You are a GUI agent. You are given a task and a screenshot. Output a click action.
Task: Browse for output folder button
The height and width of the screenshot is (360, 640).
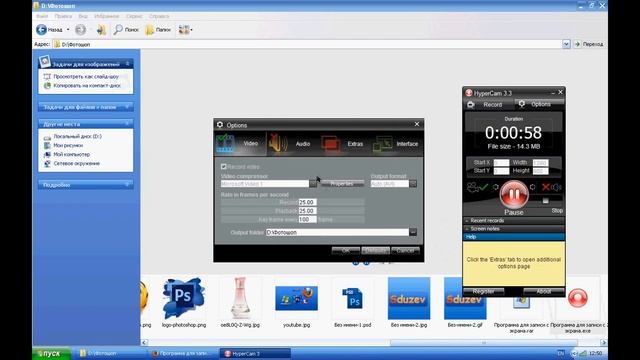pos(413,232)
